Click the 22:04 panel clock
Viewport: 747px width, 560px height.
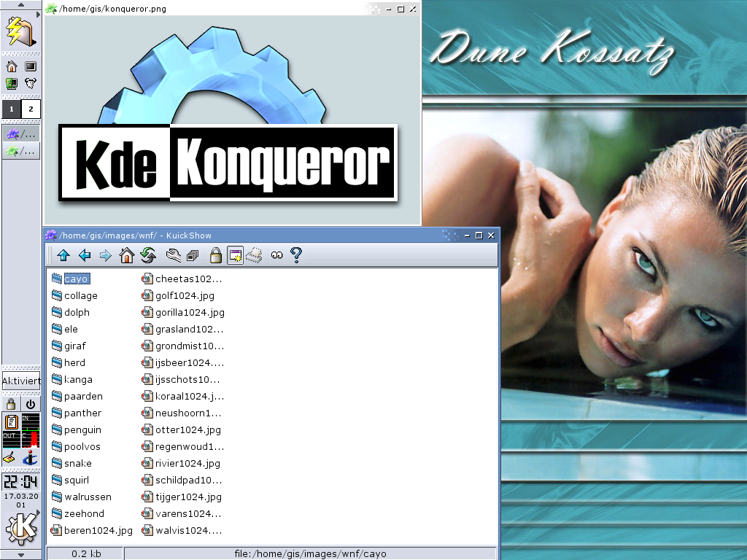(x=21, y=482)
